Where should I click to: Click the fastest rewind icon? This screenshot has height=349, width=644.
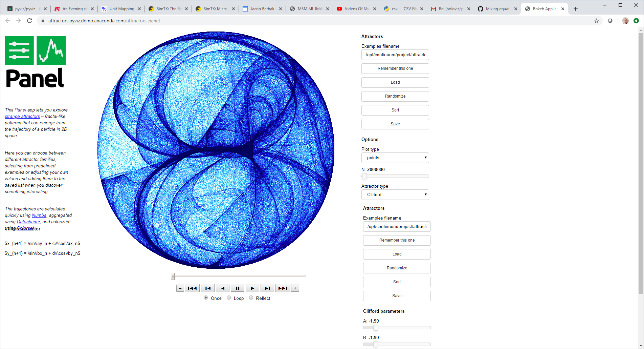192,288
